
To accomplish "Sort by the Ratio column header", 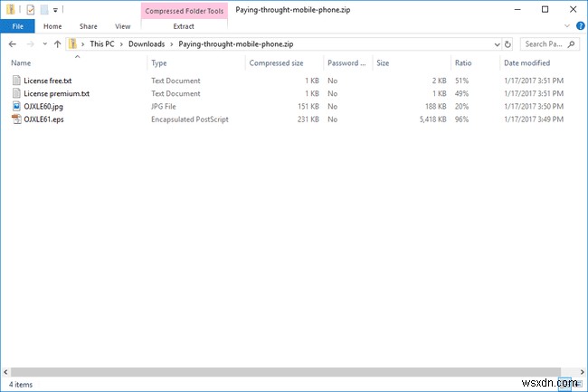I will click(x=463, y=63).
